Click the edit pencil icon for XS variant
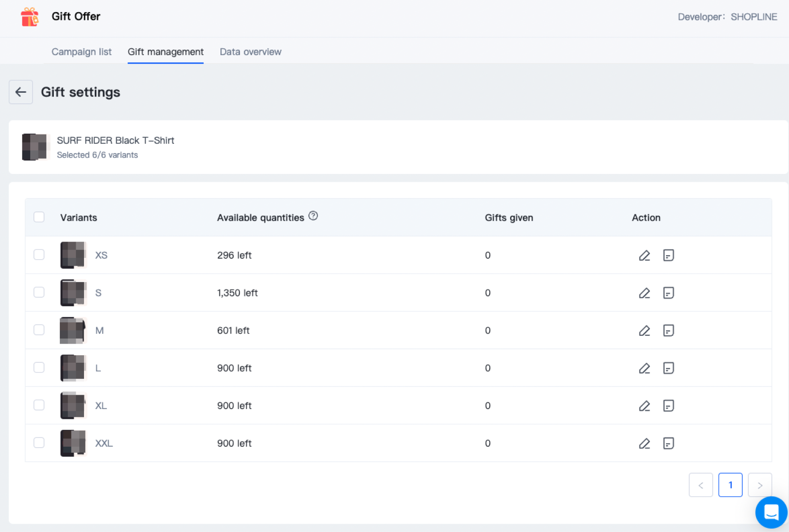The width and height of the screenshot is (789, 532). coord(644,256)
